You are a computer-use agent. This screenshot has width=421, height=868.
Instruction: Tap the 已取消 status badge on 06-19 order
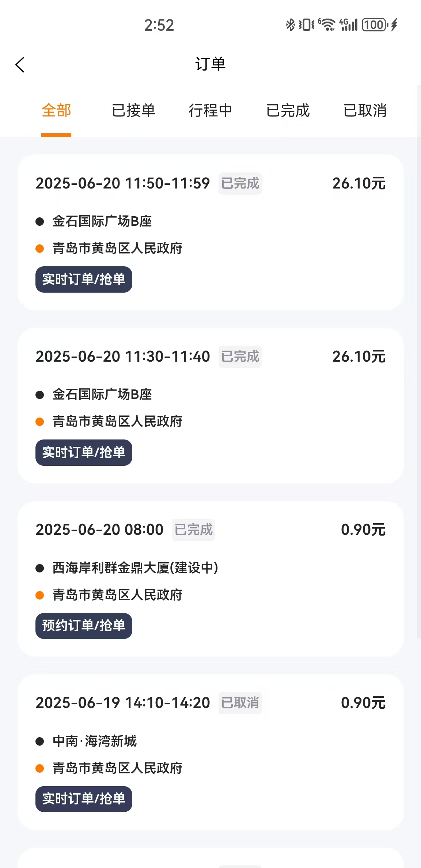(x=240, y=703)
